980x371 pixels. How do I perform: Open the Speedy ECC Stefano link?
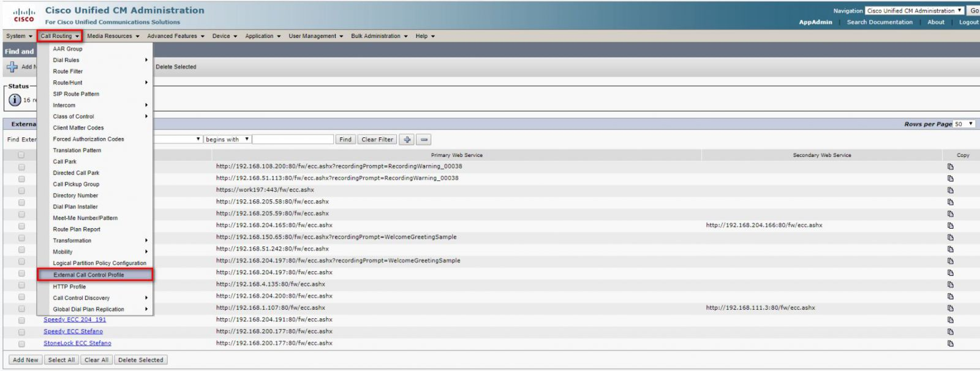point(73,332)
